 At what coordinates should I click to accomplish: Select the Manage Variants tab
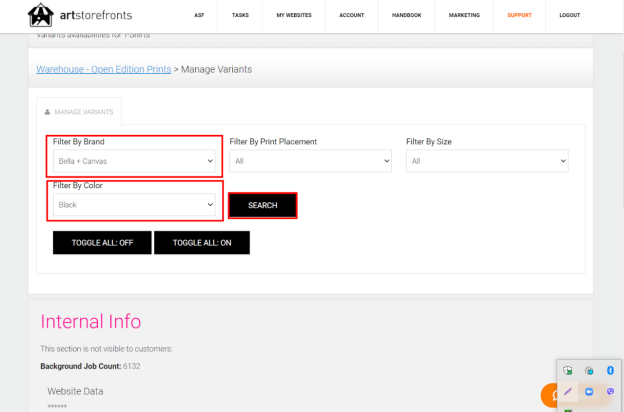click(x=79, y=112)
